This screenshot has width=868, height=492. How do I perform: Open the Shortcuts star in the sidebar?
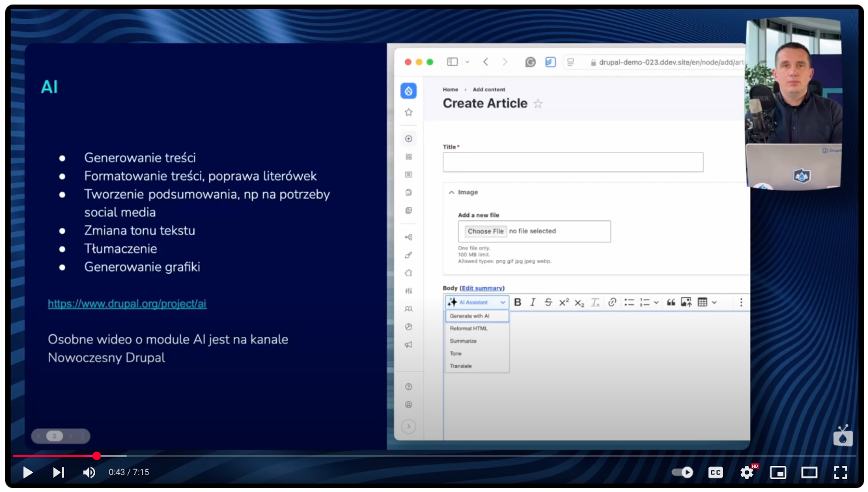coord(408,112)
